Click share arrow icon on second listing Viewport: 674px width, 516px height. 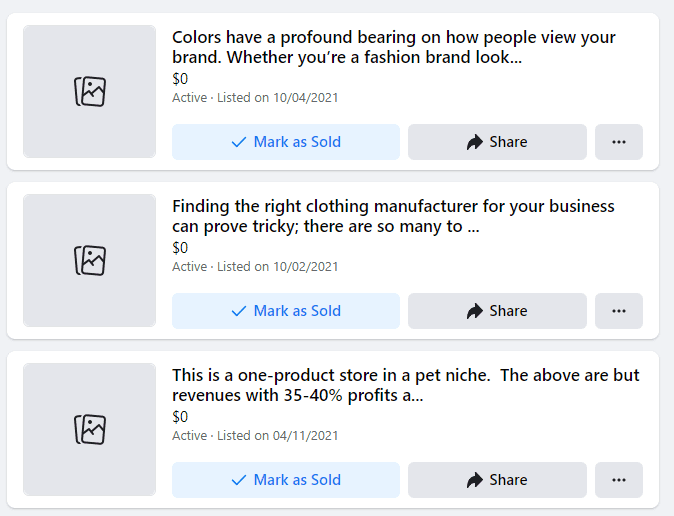[x=475, y=311]
